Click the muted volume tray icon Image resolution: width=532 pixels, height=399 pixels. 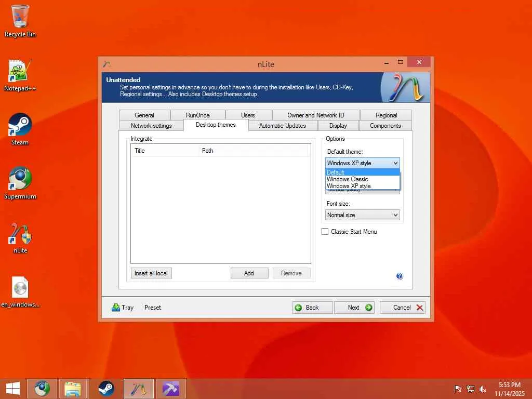coord(483,389)
